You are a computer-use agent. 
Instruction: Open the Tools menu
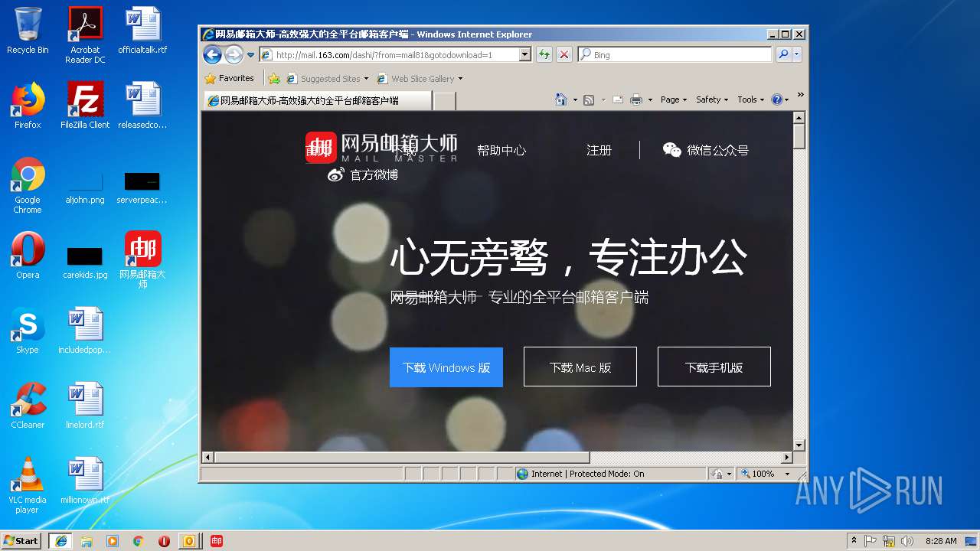751,99
